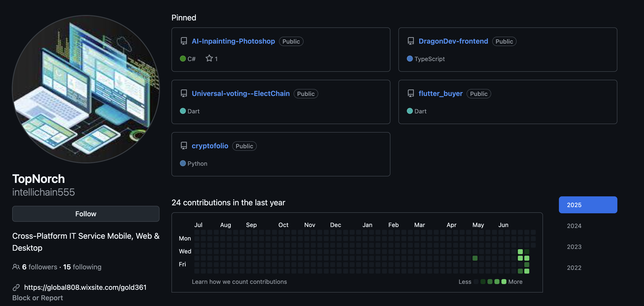Screen dimensions: 644x306
Task: Click the cryptofolio repo icon
Action: pyautogui.click(x=184, y=146)
